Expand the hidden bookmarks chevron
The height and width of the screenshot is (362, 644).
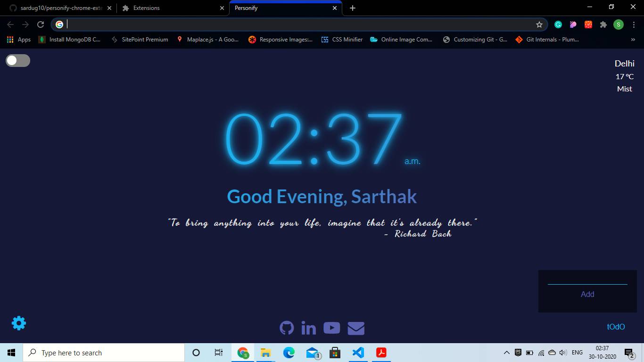click(x=633, y=40)
